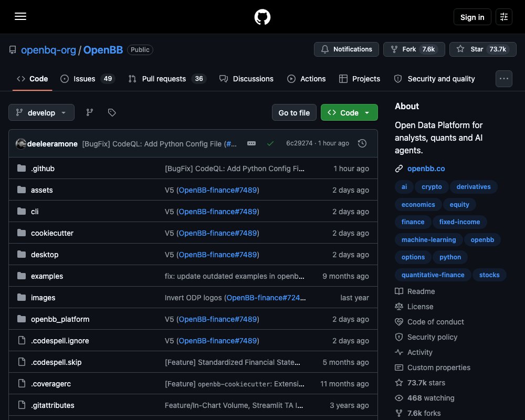The height and width of the screenshot is (420, 525).
Task: Click the assets folder icon
Action: (x=22, y=190)
